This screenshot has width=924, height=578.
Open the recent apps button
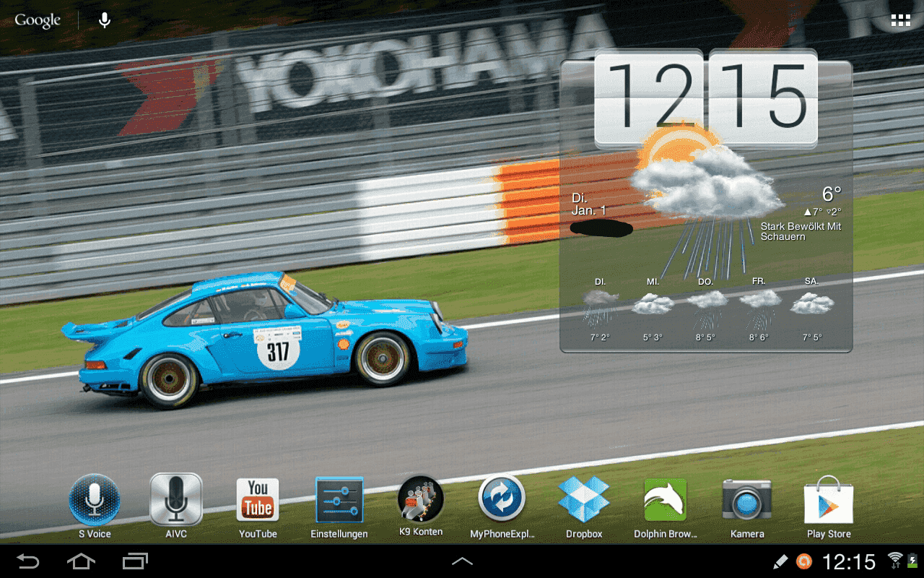[135, 561]
